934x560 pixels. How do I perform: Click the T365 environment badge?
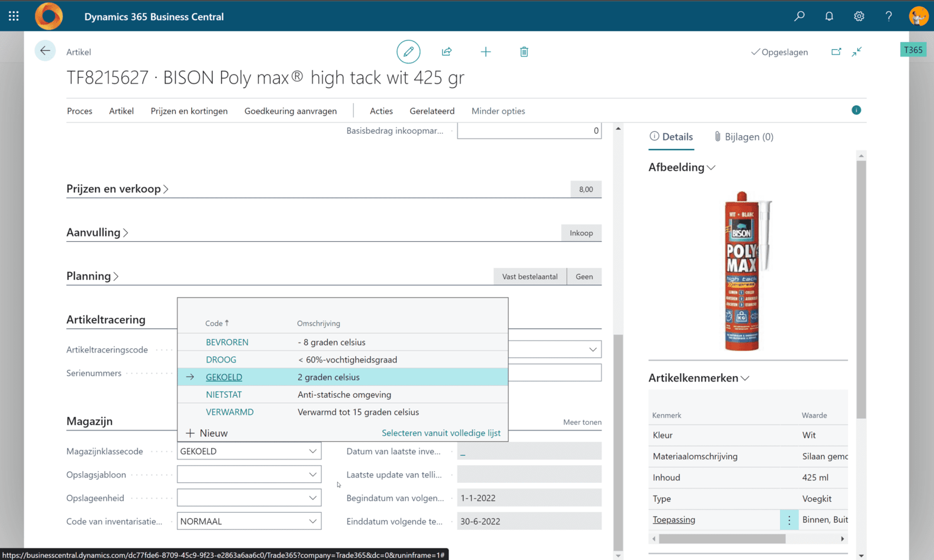tap(913, 50)
